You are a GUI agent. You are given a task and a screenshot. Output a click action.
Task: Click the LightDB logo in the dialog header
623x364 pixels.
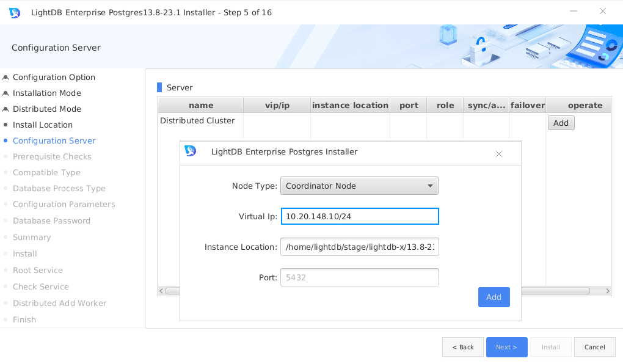click(x=191, y=151)
